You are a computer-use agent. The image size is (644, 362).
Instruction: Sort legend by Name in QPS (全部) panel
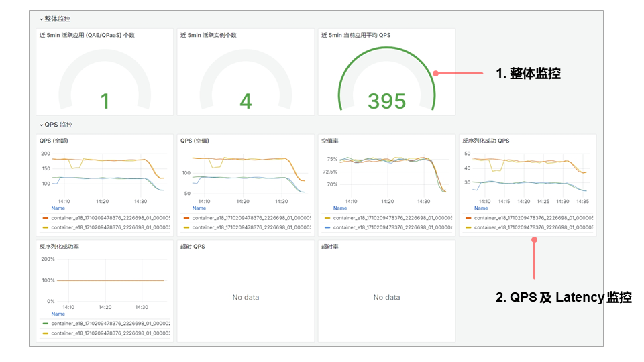[x=58, y=208]
